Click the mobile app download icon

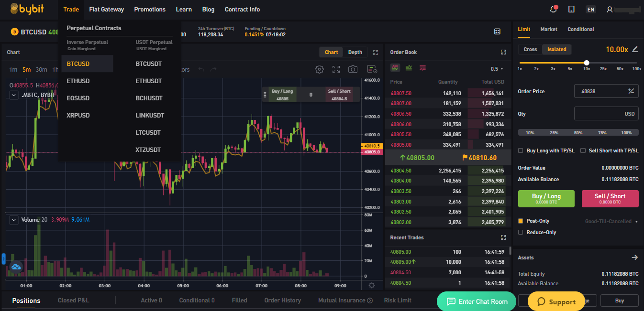(x=571, y=9)
